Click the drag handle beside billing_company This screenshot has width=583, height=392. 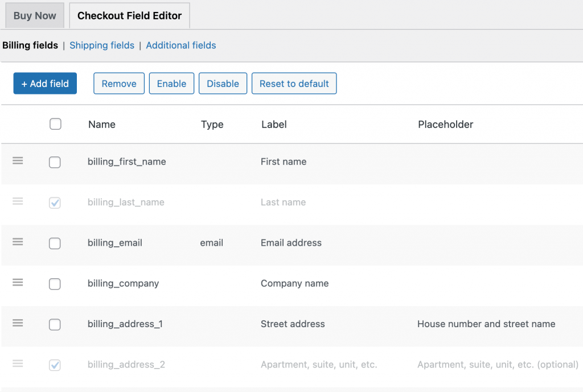tap(18, 282)
